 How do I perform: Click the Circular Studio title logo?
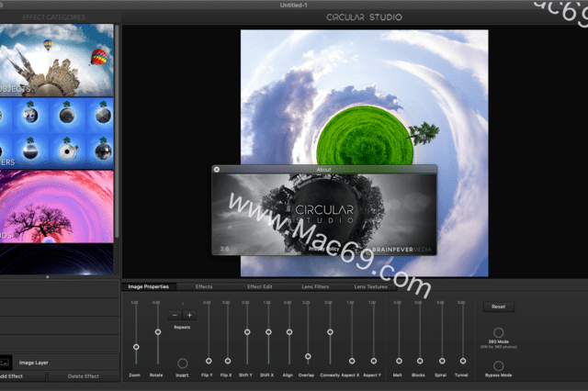364,17
